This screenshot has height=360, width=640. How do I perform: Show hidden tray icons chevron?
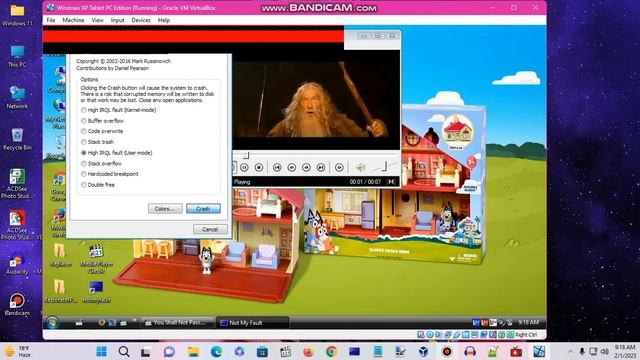point(570,351)
